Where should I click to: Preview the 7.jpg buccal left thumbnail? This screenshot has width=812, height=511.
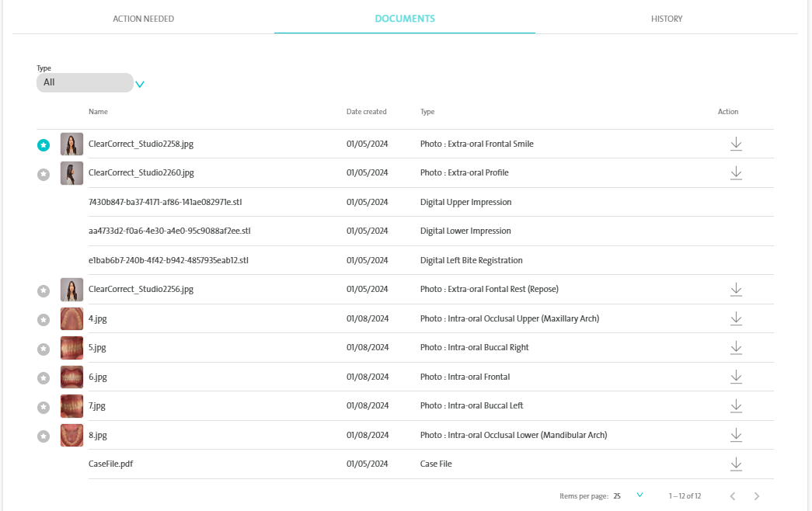click(x=71, y=406)
